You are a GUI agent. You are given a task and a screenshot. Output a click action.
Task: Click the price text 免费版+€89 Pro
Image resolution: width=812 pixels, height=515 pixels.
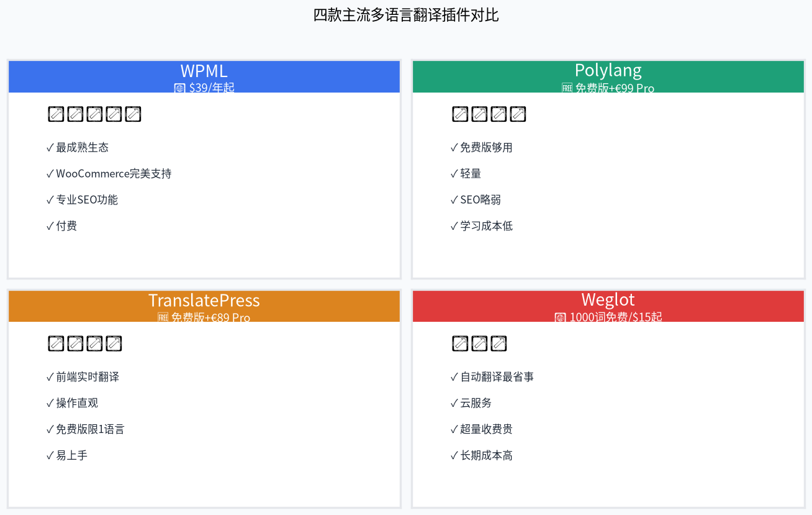point(210,317)
